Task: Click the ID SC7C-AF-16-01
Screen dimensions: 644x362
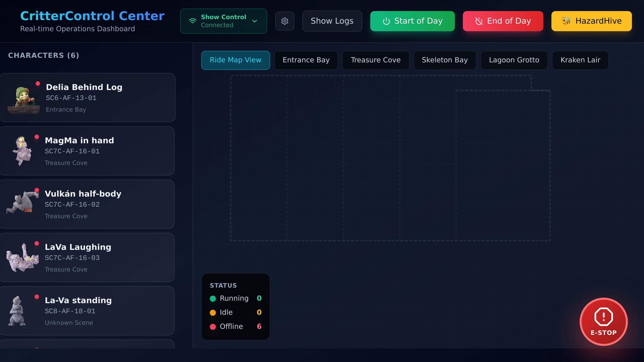Action: click(x=72, y=151)
